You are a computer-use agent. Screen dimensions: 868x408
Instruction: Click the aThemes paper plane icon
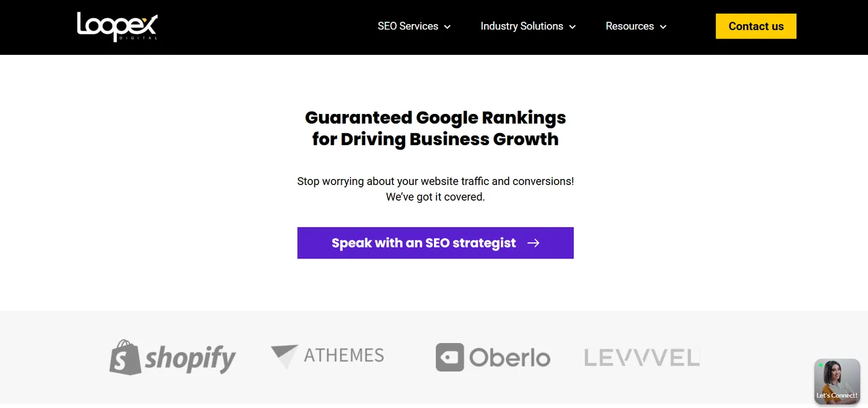[x=285, y=356]
